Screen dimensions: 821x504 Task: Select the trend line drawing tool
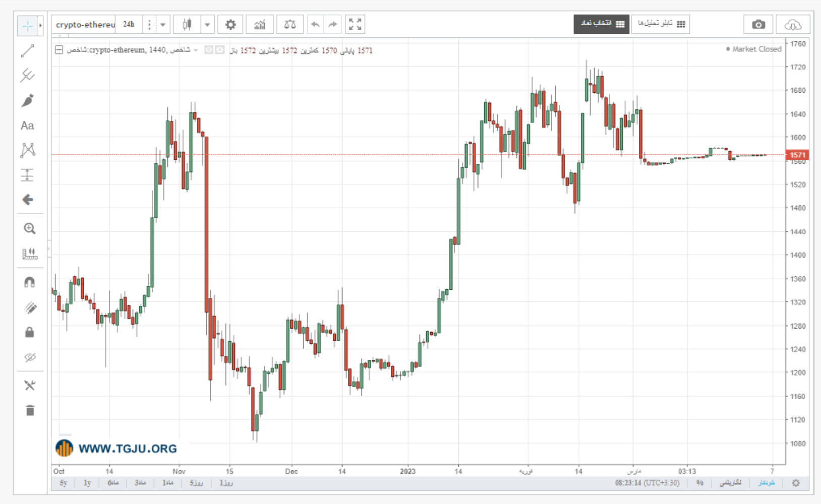pos(28,50)
